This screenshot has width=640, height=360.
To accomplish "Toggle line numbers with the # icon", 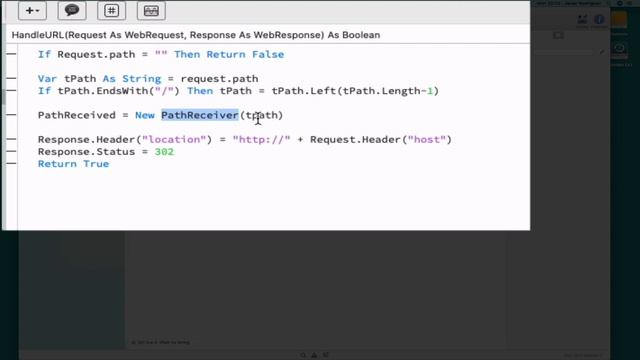I will (111, 11).
